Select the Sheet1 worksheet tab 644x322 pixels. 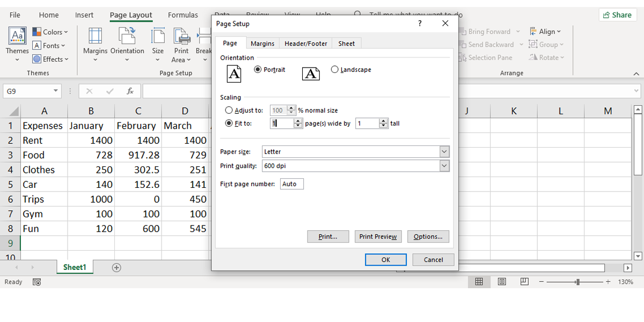tap(75, 267)
